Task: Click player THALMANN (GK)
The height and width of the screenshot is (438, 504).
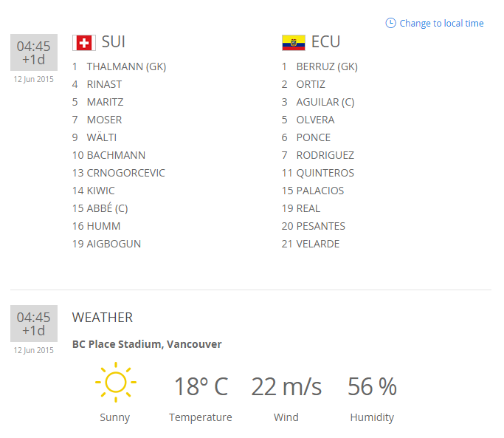Action: tap(126, 66)
